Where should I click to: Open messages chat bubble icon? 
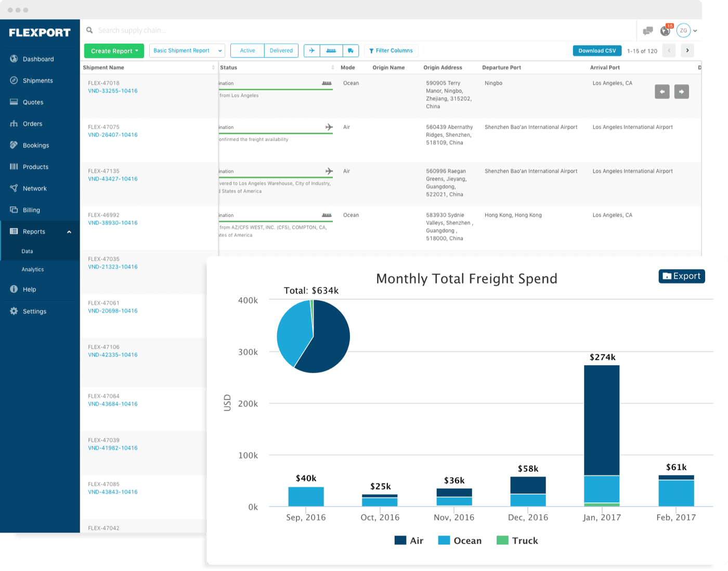[648, 31]
